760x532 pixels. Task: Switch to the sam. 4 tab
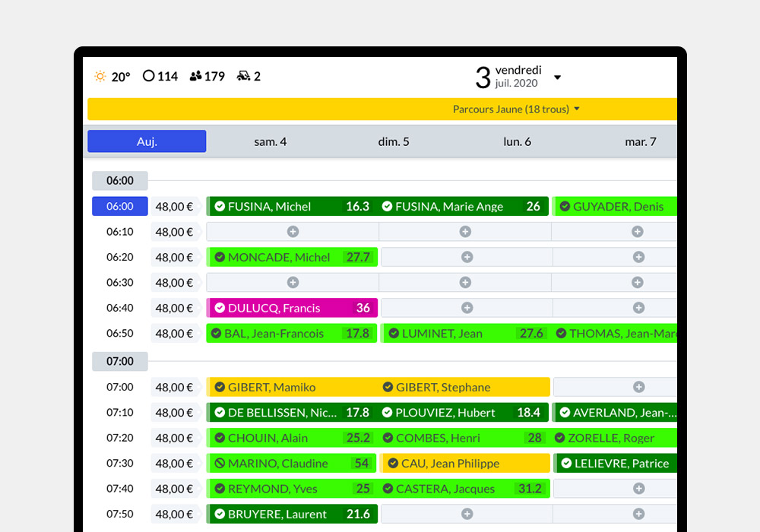270,141
